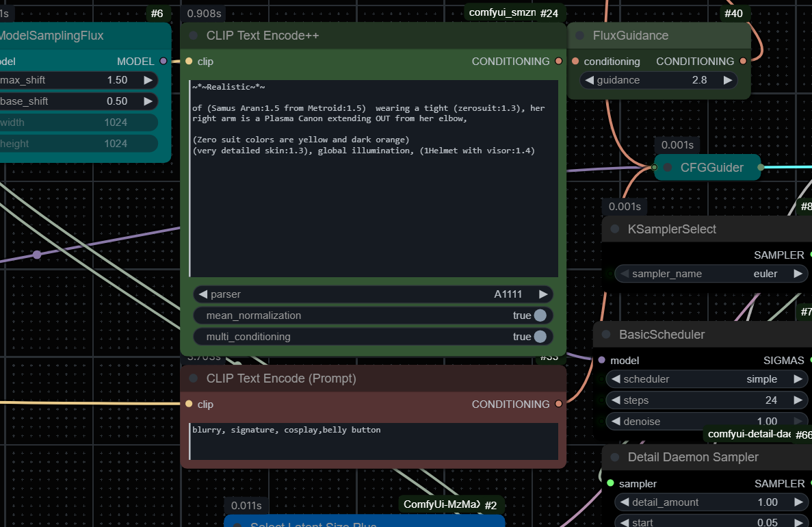Click the BasicScheduler node title
The image size is (812, 527).
pyautogui.click(x=662, y=335)
